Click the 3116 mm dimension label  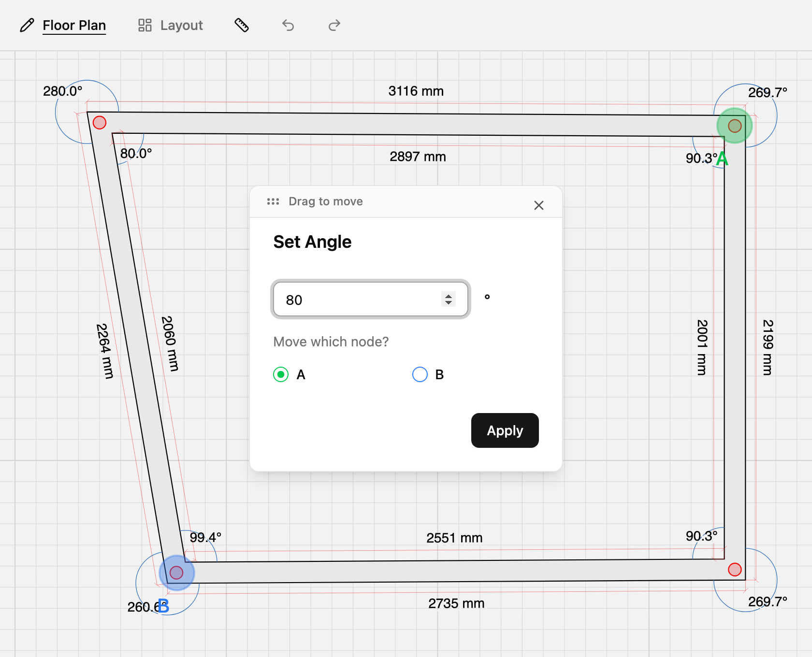click(x=416, y=91)
